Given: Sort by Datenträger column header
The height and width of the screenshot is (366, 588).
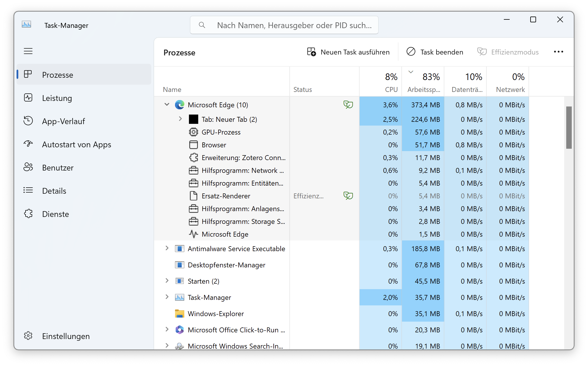Looking at the screenshot, I should [465, 81].
